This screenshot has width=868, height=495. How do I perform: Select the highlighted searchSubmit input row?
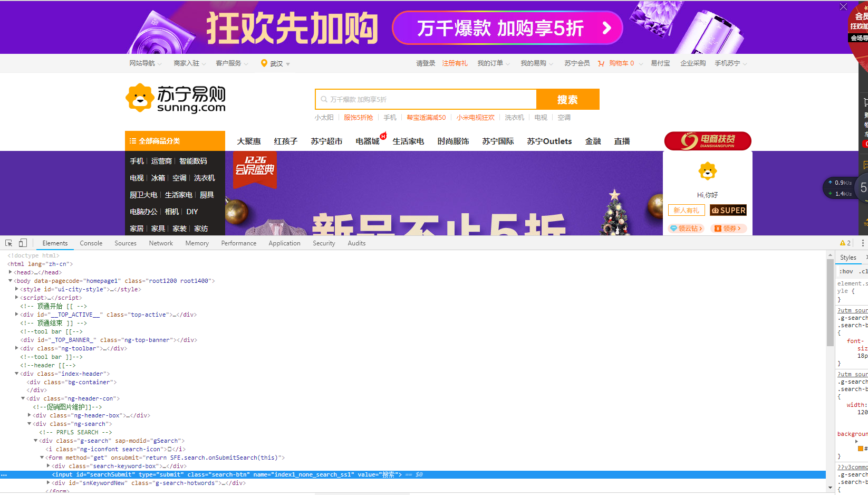(x=413, y=474)
